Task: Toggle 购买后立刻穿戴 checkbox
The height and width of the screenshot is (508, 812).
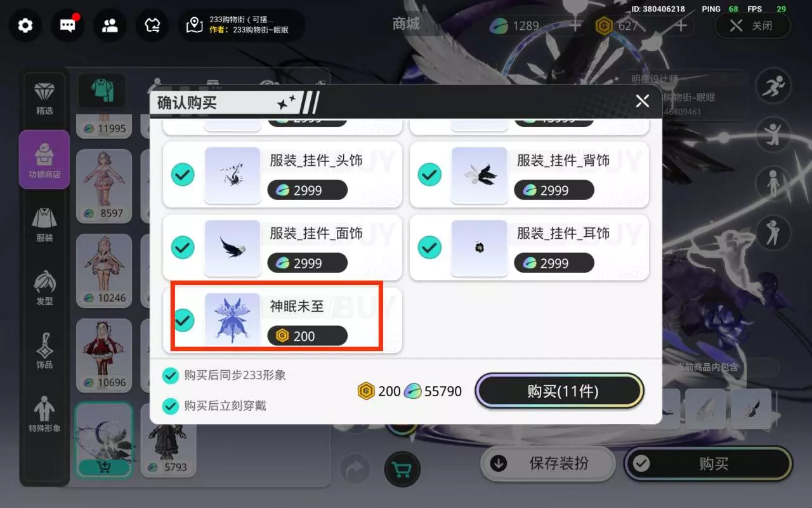Action: tap(170, 406)
